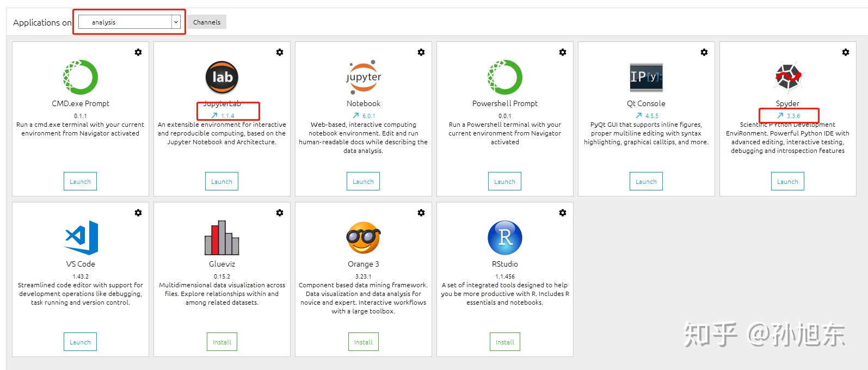Click the VS Code version 1.43.2 text

(x=81, y=276)
